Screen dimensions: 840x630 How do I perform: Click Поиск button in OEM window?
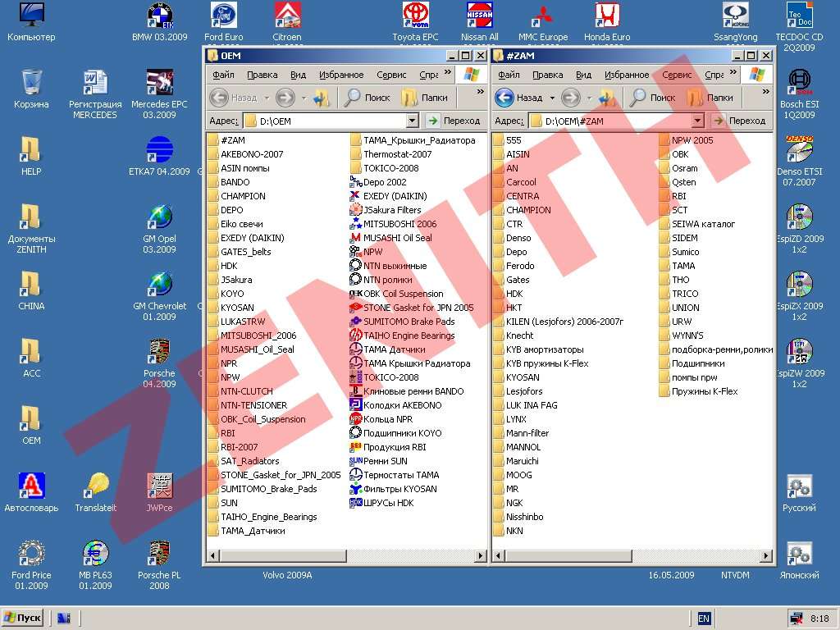click(x=367, y=98)
